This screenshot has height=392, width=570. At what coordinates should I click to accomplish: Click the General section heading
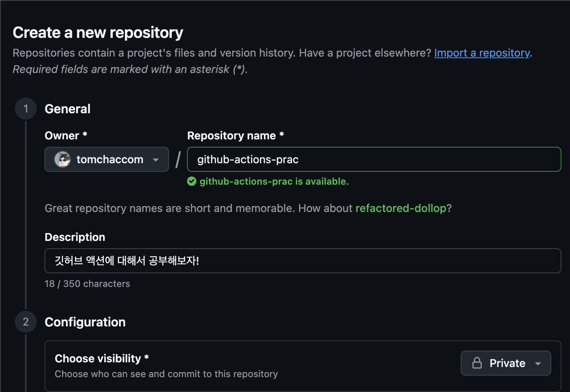68,109
